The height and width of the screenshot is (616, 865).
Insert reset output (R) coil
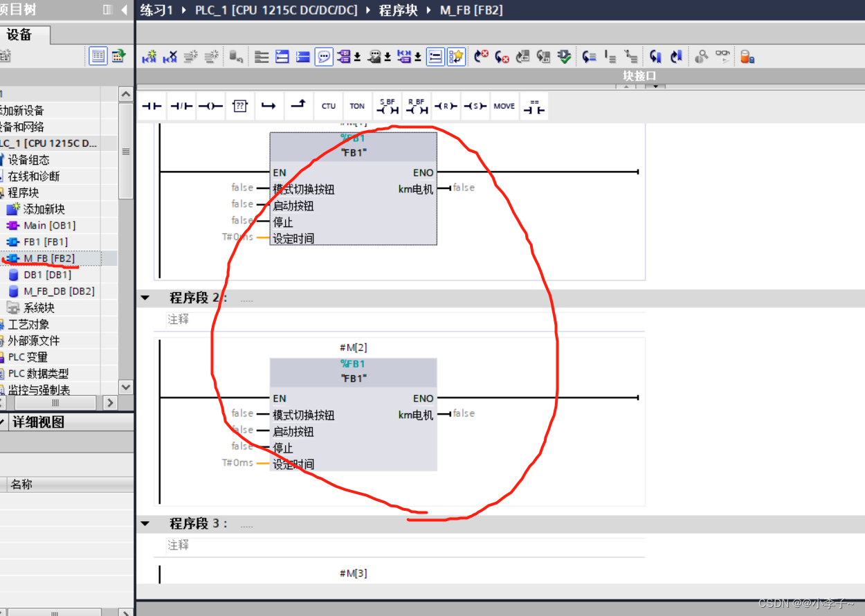(446, 106)
